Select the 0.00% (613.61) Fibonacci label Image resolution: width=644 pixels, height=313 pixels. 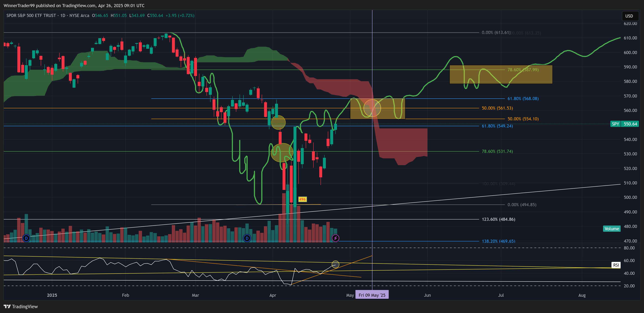[x=496, y=33]
